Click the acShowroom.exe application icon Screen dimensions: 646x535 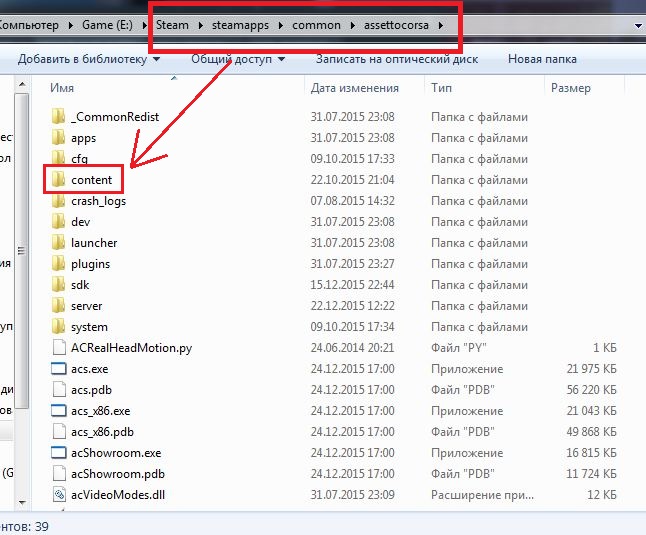click(x=59, y=452)
